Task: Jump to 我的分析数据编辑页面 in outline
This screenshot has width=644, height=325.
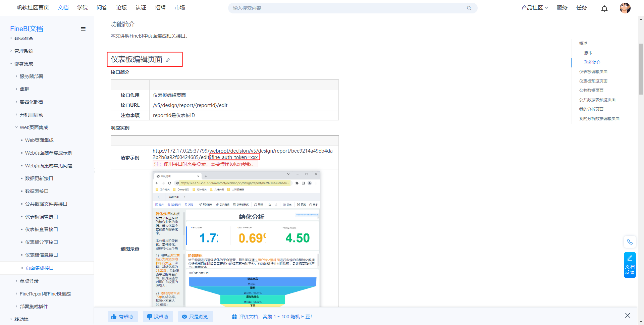Action: click(x=599, y=119)
